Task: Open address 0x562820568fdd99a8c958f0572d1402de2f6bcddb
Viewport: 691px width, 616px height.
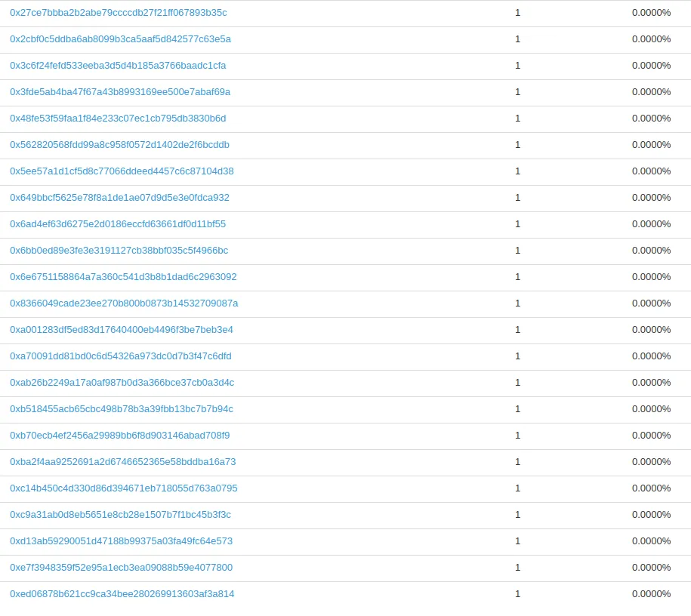Action: coord(119,145)
